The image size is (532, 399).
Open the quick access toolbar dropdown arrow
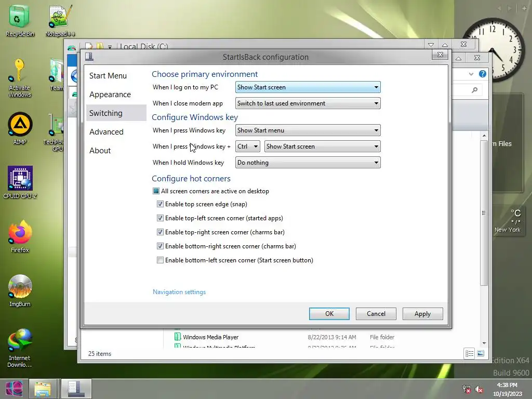110,47
